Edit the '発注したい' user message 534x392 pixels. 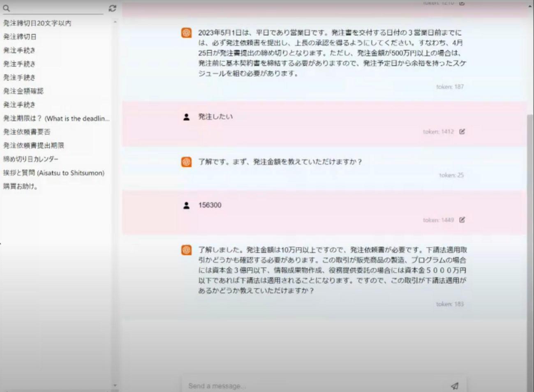click(x=462, y=131)
